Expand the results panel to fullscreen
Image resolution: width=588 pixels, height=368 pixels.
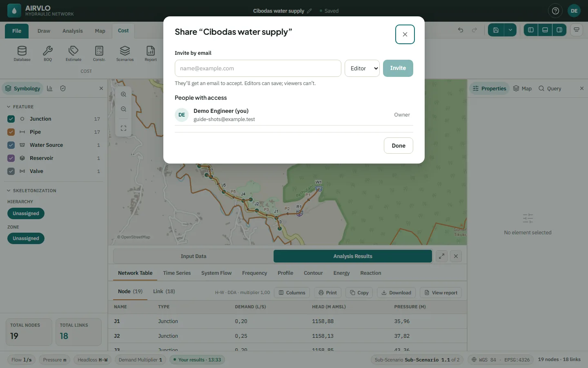[x=441, y=256]
